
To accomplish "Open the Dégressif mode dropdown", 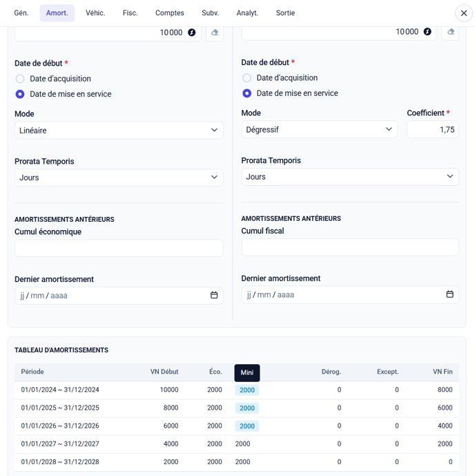I will (319, 129).
